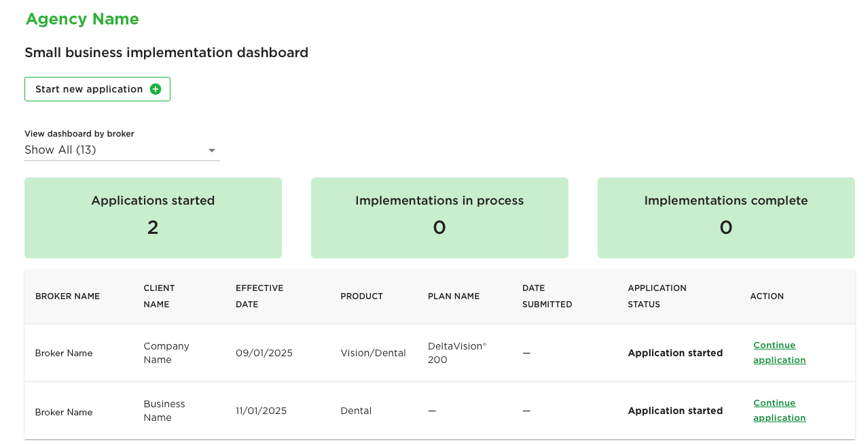This screenshot has width=868, height=446.
Task: Select the Applications started summary card
Action: 153,218
